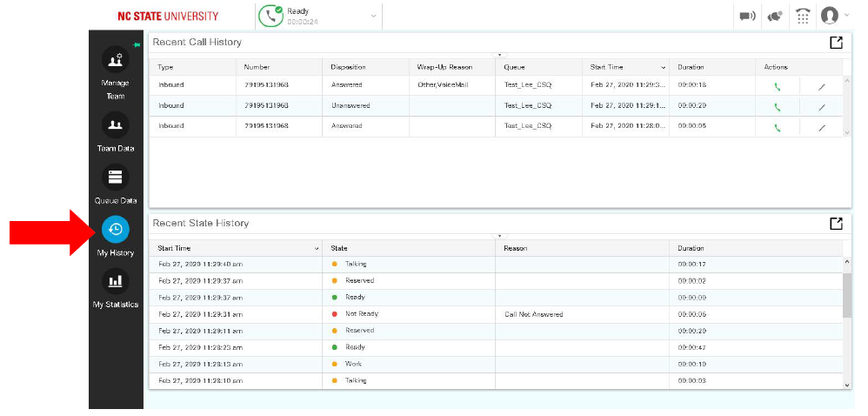
Task: Expand the Ready agent state dropdown
Action: [373, 16]
